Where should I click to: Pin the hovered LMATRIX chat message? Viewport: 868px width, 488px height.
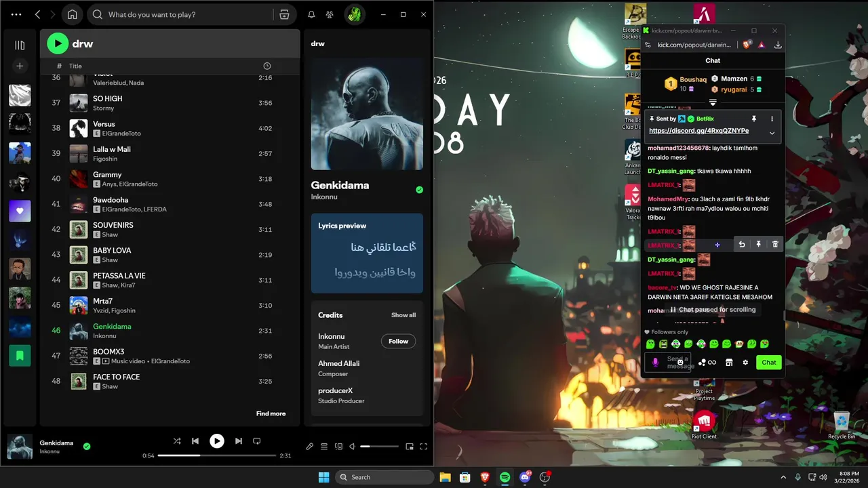point(759,245)
